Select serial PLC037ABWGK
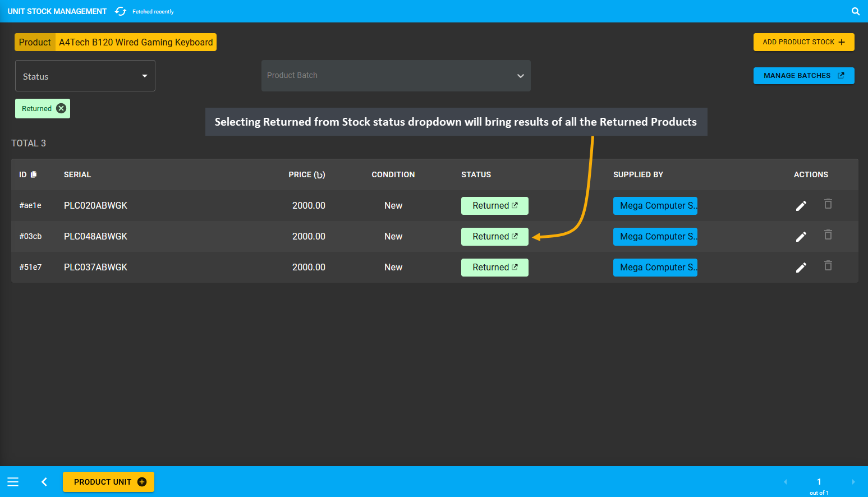 click(96, 267)
